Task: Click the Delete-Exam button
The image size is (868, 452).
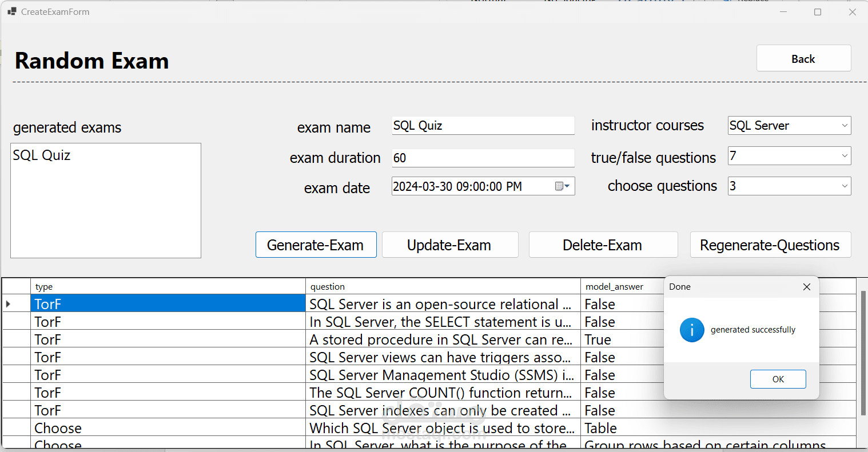Action: [x=603, y=245]
